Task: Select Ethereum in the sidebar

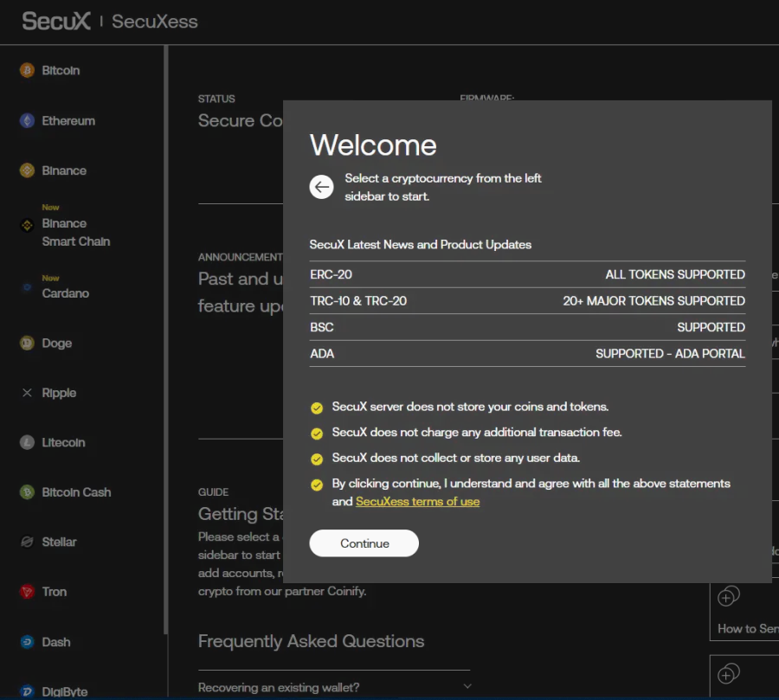Action: pos(68,121)
